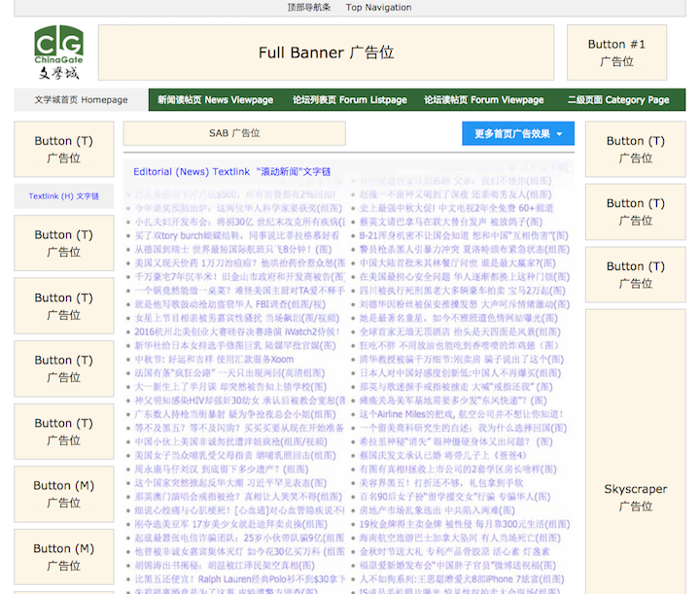Click the Top Navigation text in header
700x594 pixels.
(378, 8)
